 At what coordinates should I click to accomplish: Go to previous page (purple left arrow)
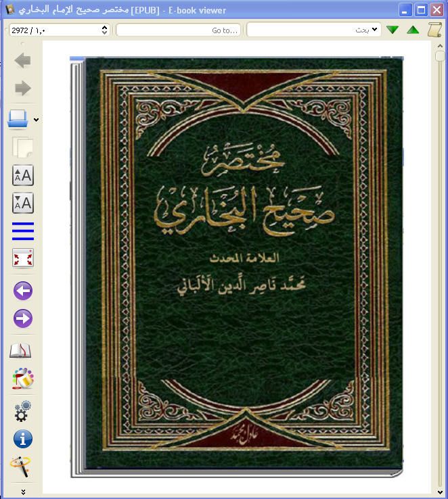tap(22, 291)
